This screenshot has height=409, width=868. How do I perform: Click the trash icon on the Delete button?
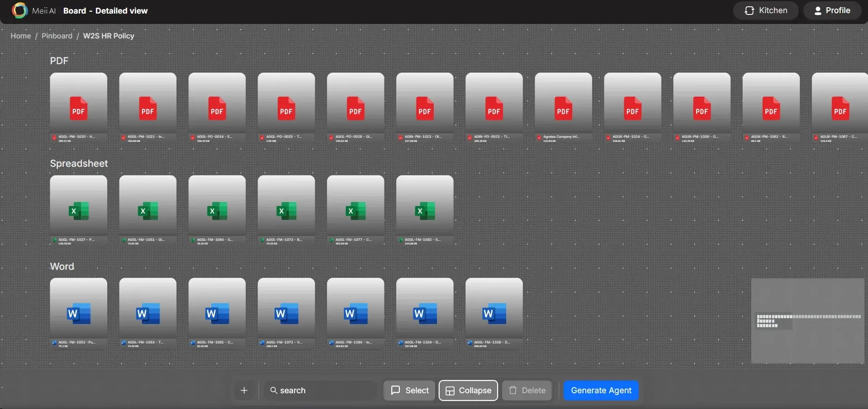[x=514, y=390]
